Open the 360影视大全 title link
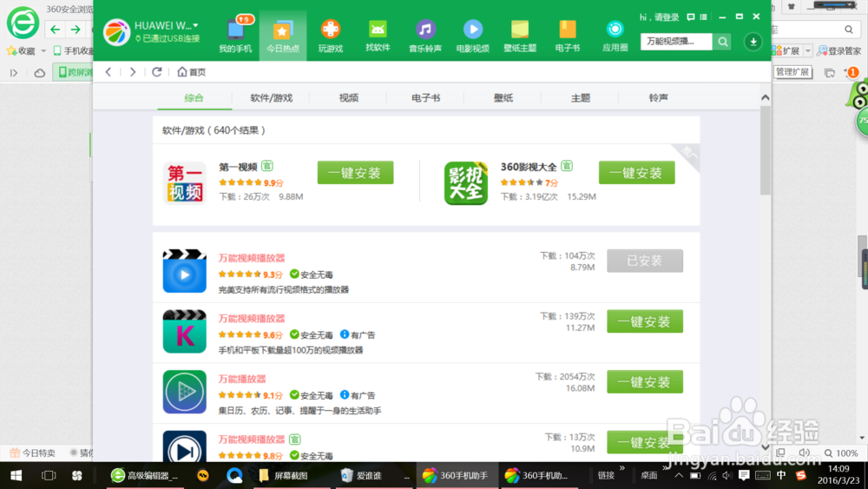This screenshot has height=489, width=868. point(529,167)
